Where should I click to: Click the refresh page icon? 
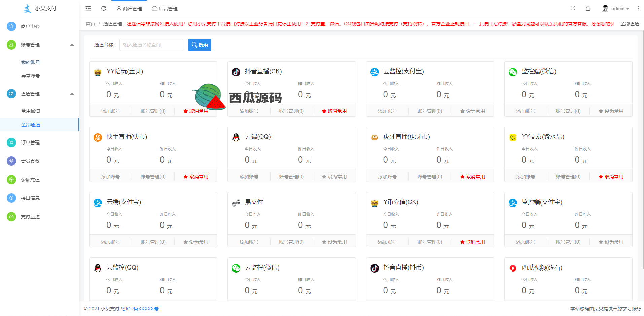coord(104,8)
